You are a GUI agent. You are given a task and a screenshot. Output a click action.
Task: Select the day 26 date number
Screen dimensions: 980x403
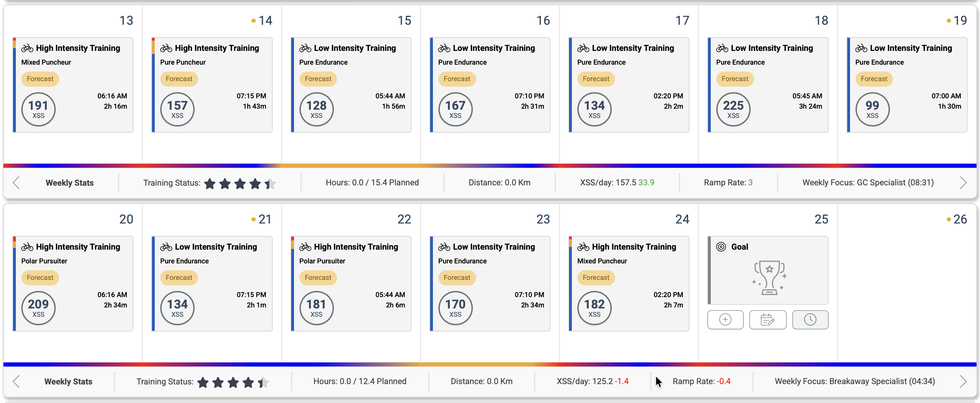pyautogui.click(x=960, y=219)
